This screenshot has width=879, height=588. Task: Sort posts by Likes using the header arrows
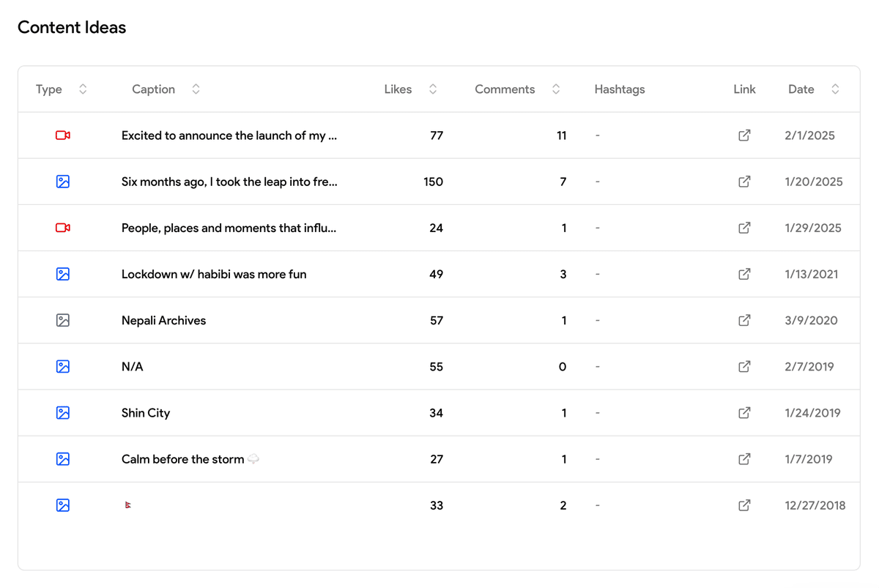click(432, 89)
